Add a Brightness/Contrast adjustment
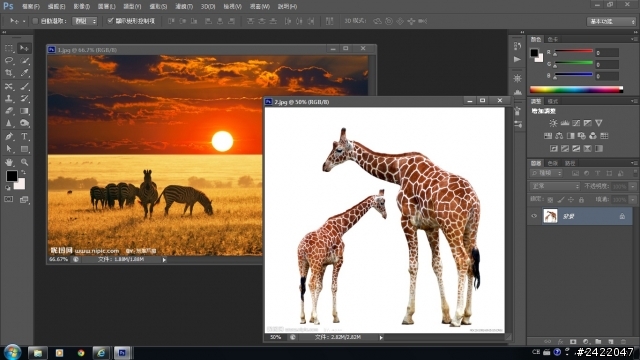Viewport: 640px width, 360px height. [x=553, y=123]
